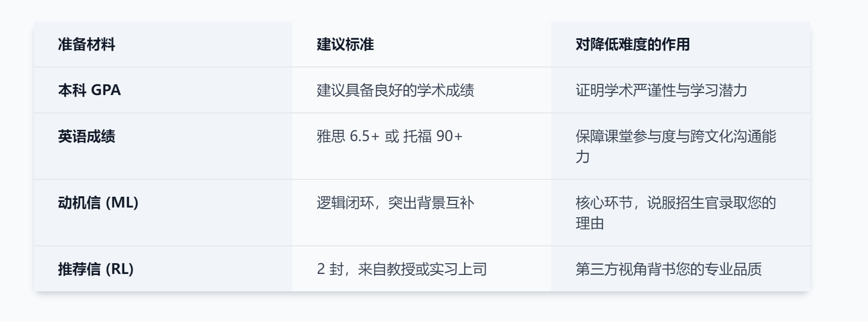This screenshot has width=868, height=322.
Task: Select the 突出背景互补 text
Action: 431,203
